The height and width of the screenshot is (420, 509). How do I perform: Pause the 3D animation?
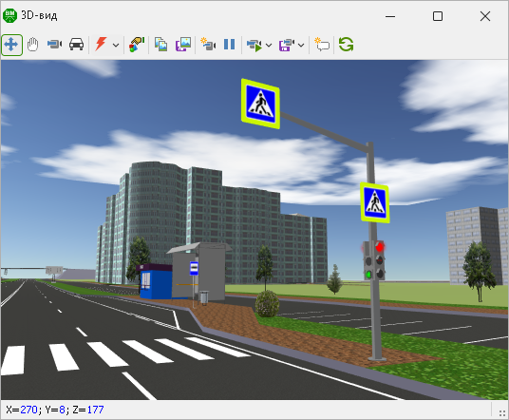pyautogui.click(x=230, y=44)
